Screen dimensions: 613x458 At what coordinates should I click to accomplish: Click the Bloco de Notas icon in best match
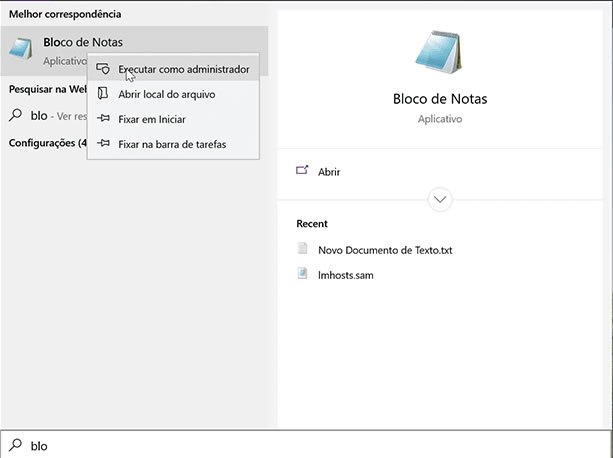[x=20, y=48]
